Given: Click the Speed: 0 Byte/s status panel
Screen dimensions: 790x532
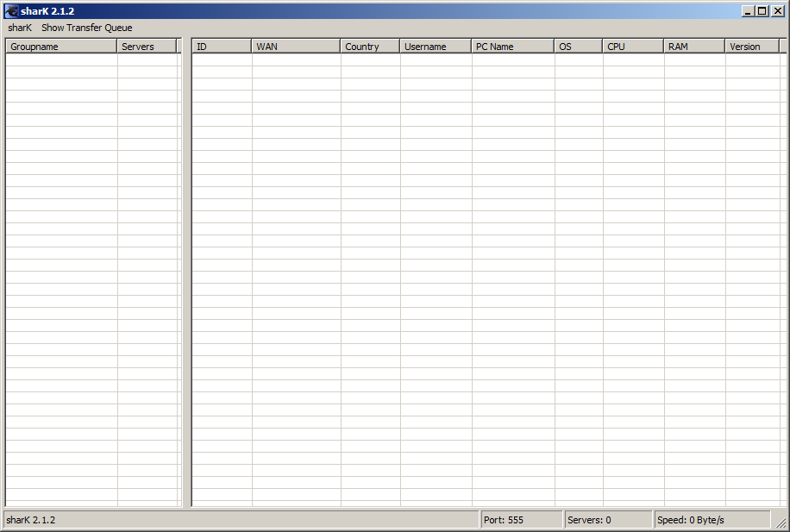Looking at the screenshot, I should coord(711,520).
